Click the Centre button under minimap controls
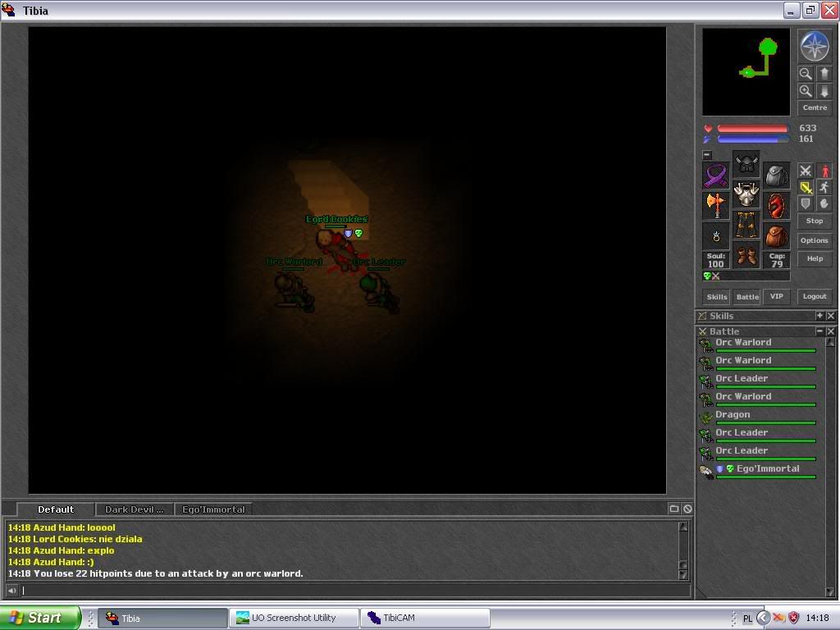Screen dimensions: 840x630 815,107
